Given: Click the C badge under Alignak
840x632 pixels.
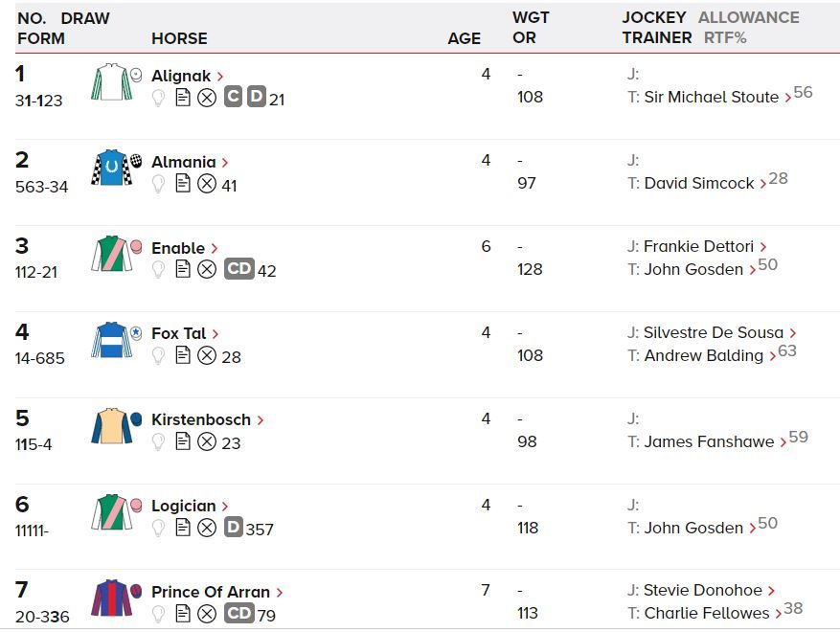Looking at the screenshot, I should tap(233, 98).
